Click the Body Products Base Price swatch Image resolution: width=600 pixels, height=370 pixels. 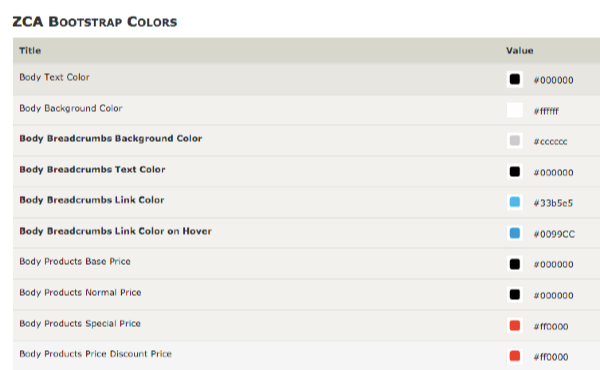(515, 264)
